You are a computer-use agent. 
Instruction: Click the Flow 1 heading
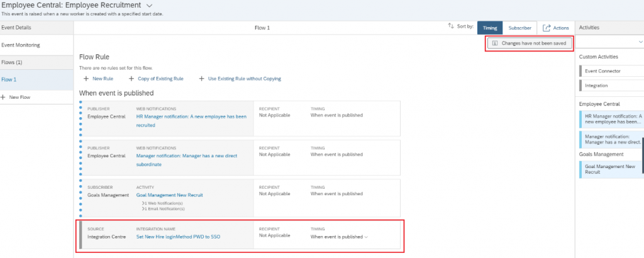pos(262,28)
